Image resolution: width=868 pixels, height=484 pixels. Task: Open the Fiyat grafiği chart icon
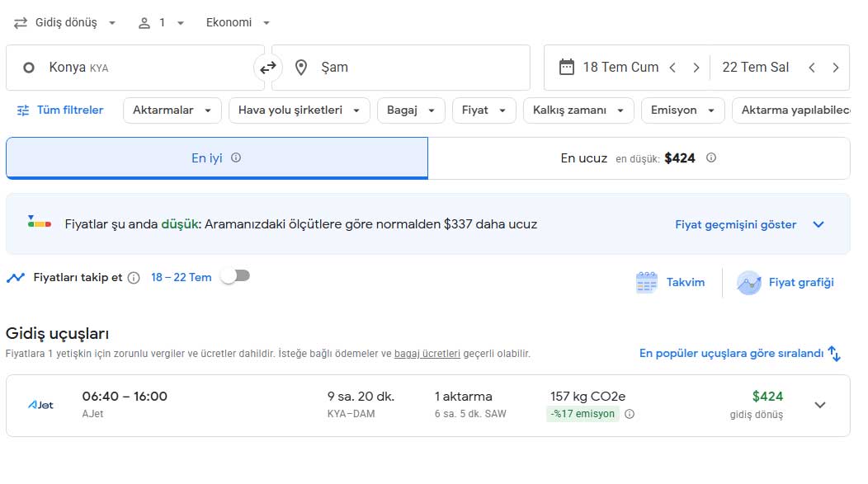tap(748, 283)
